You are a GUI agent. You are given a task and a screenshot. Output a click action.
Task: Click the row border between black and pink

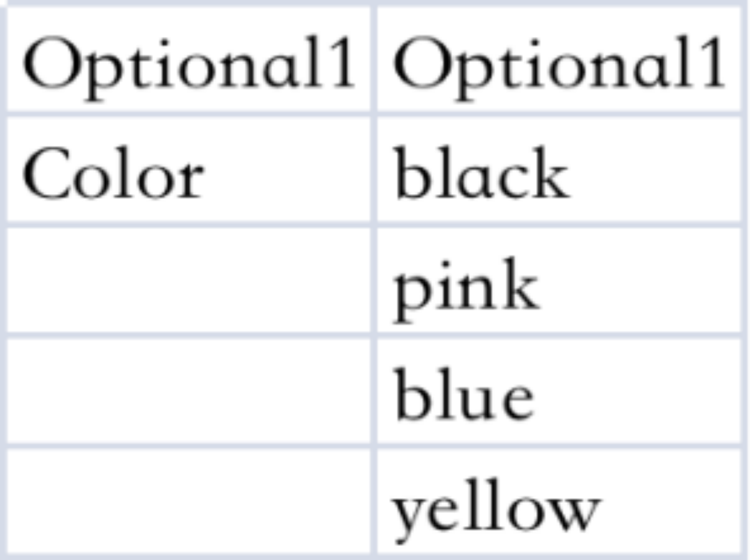558,224
